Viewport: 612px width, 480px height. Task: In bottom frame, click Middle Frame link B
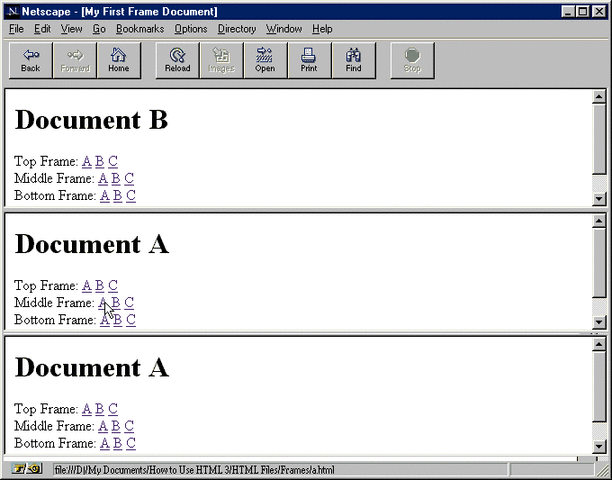[116, 426]
